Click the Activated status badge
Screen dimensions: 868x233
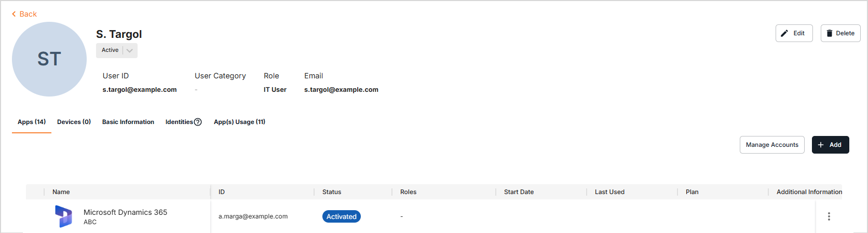coord(342,216)
